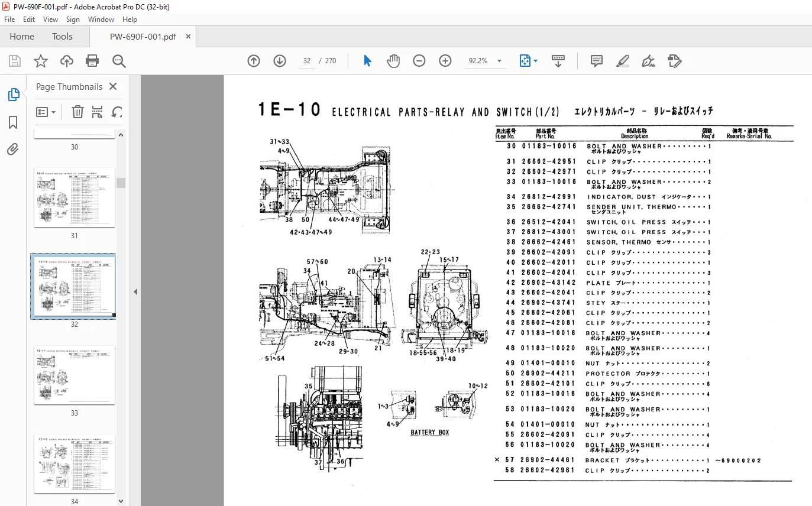Zoom out with the minus icon
This screenshot has width=812, height=506.
tap(419, 61)
